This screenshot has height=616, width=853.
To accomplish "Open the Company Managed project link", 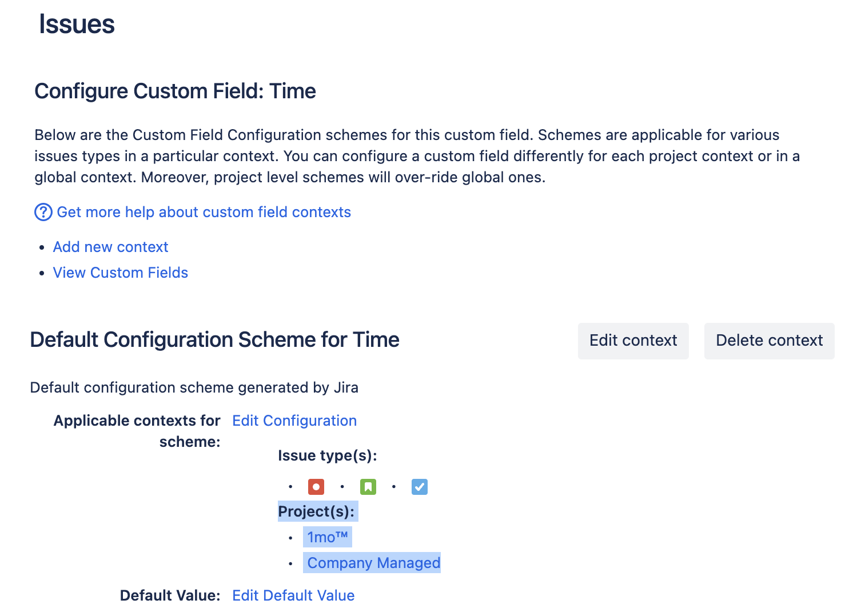I will [x=374, y=563].
